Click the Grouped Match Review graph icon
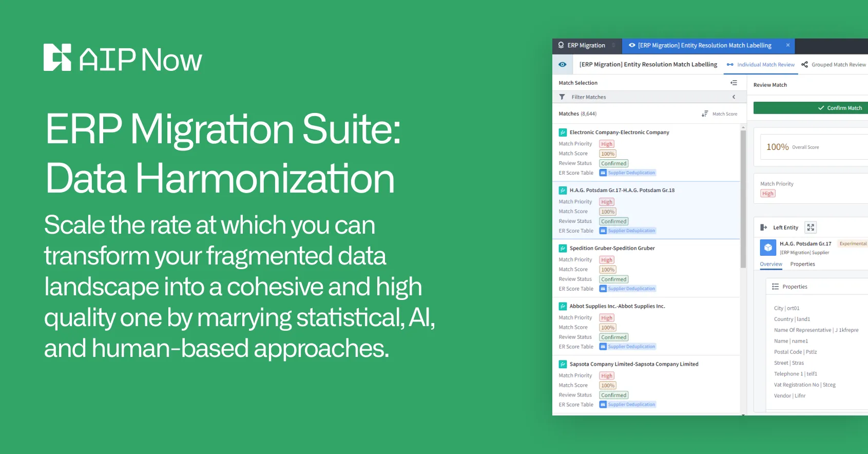 [805, 65]
